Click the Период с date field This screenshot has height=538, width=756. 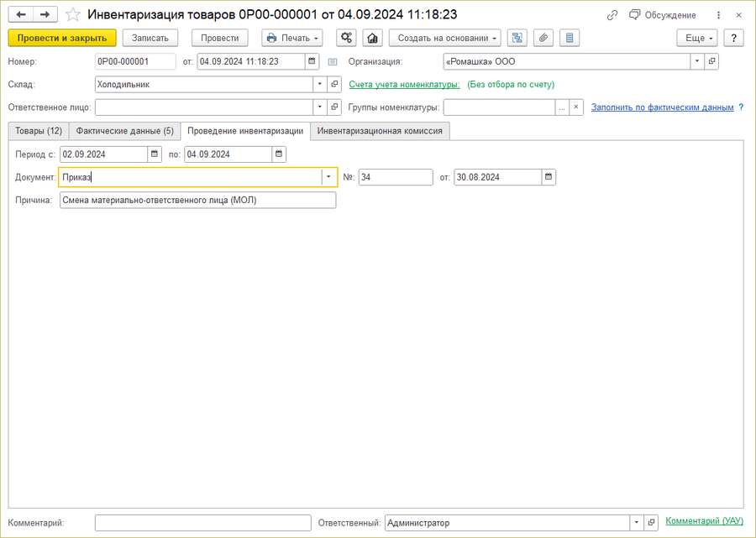tap(103, 154)
